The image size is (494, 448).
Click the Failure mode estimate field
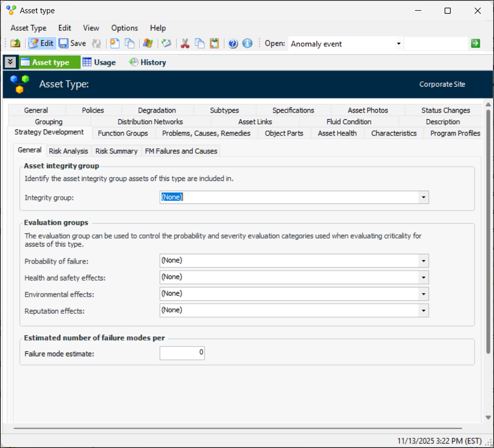[182, 353]
